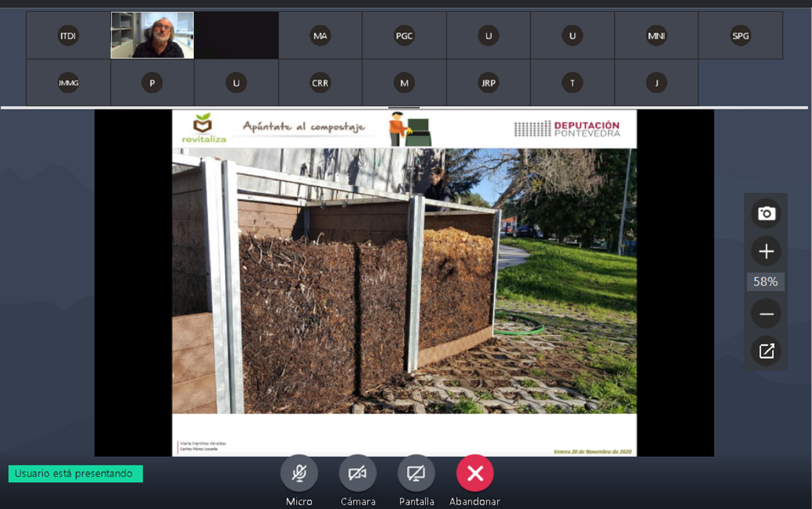Select the CRR participant avatar
The width and height of the screenshot is (812, 509).
[320, 83]
